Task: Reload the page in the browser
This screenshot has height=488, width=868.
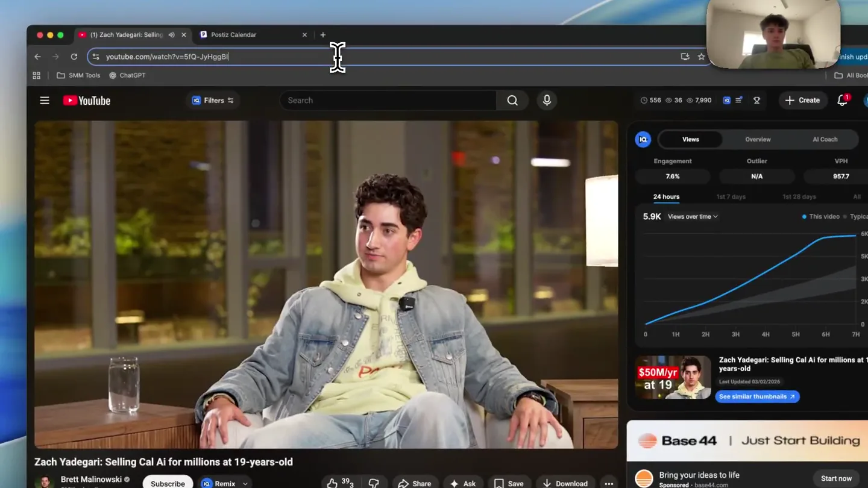Action: (x=74, y=57)
